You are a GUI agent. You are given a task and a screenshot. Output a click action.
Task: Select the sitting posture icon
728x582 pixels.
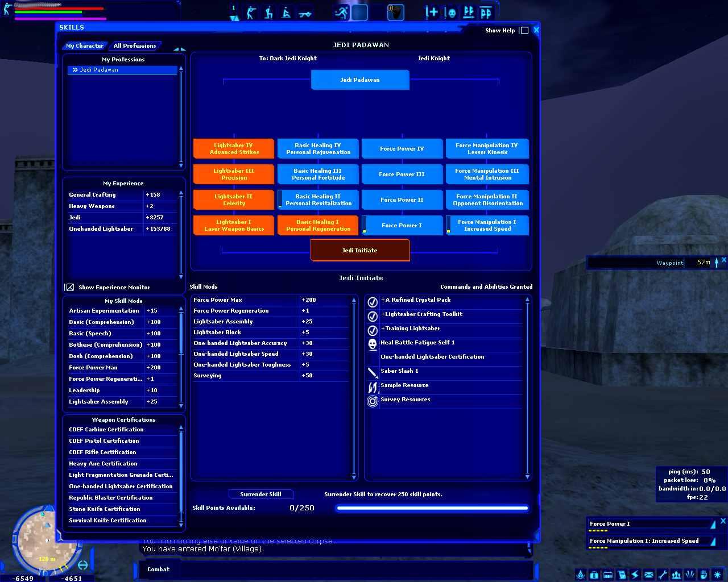coord(287,13)
